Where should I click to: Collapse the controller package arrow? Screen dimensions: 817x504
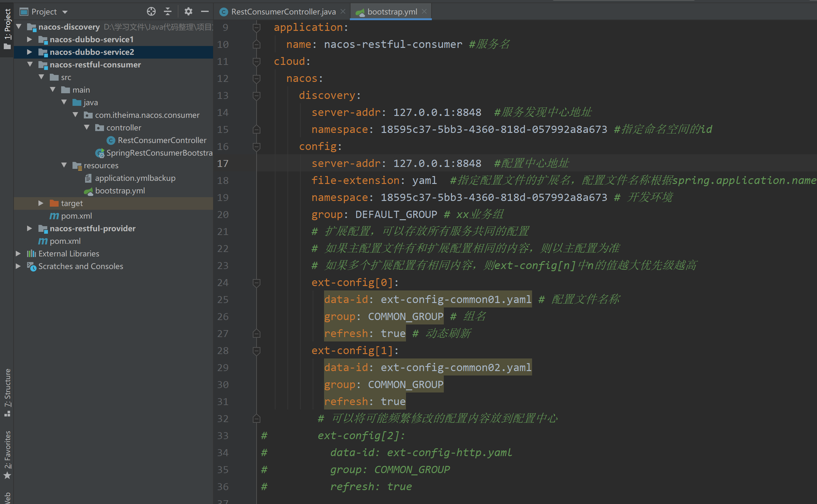(x=87, y=127)
